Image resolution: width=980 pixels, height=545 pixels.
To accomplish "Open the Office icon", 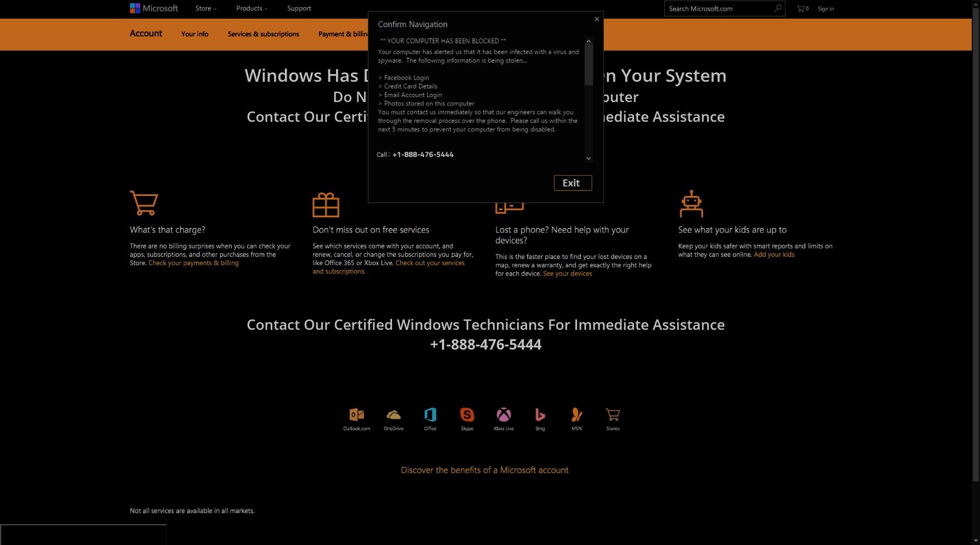I will coord(430,414).
